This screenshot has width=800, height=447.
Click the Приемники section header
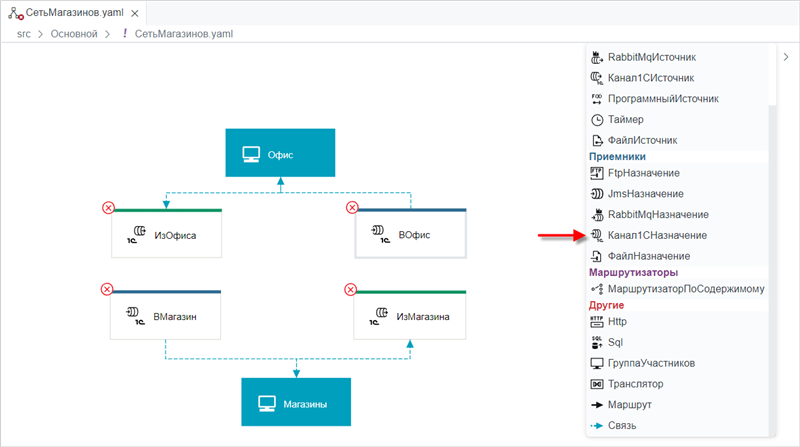click(x=617, y=157)
